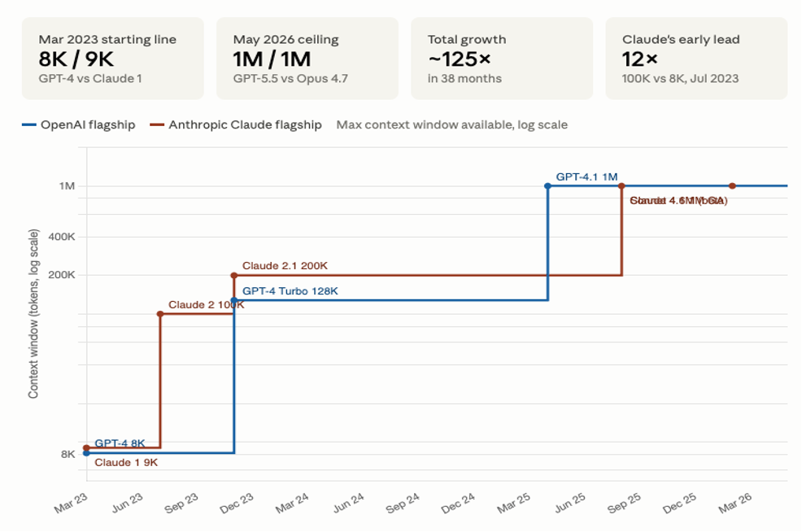Click the 'Mar 25' x-axis label
This screenshot has width=802, height=532.
[x=513, y=503]
